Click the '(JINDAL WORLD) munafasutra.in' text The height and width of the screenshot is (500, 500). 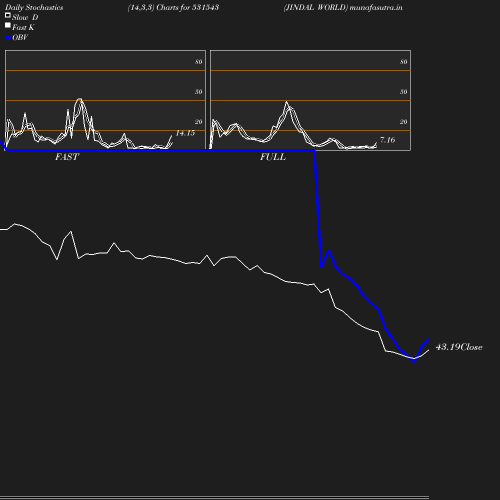pos(343,8)
